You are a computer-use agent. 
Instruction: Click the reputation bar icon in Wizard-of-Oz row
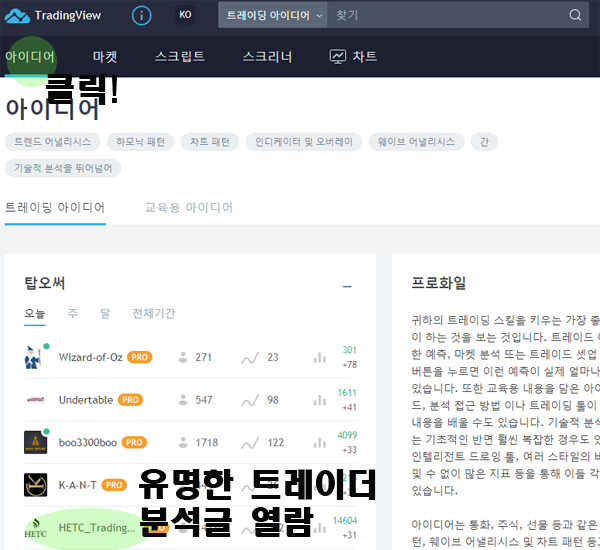320,358
